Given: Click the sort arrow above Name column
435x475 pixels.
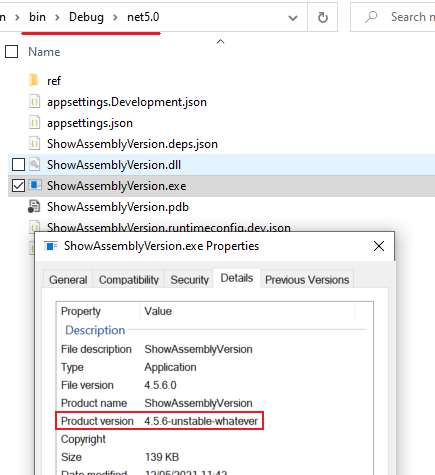Looking at the screenshot, I should point(220,41).
